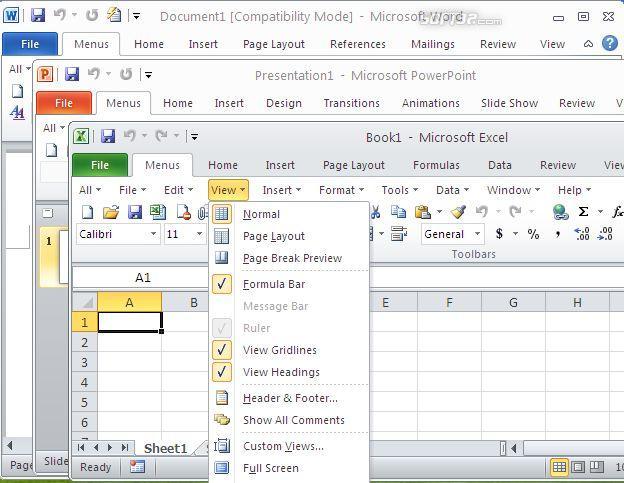
Task: Open the References tab in Word
Action: coord(357,44)
